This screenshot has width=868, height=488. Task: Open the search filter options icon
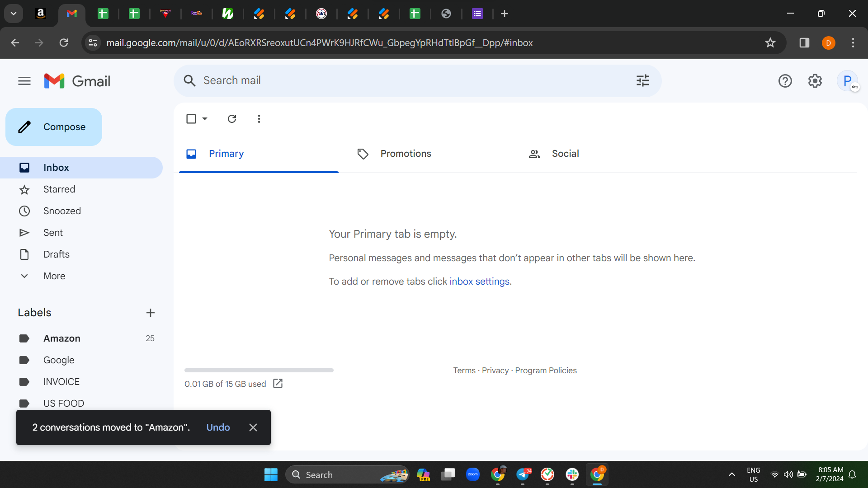pyautogui.click(x=642, y=80)
